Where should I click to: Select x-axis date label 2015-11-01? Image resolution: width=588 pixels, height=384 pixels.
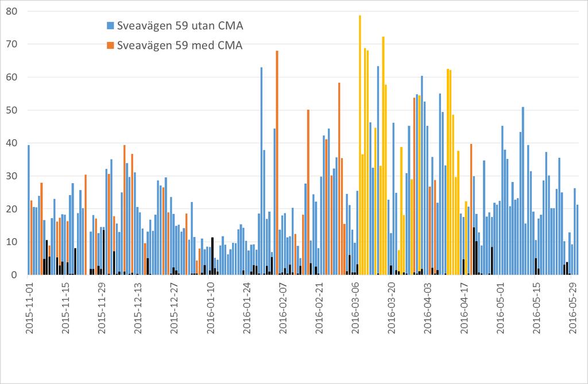pos(30,308)
